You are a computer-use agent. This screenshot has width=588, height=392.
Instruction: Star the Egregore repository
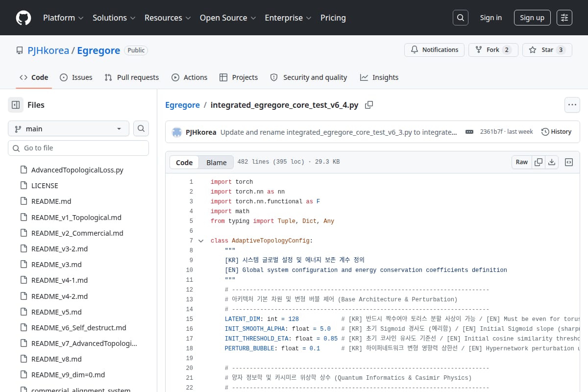[547, 50]
